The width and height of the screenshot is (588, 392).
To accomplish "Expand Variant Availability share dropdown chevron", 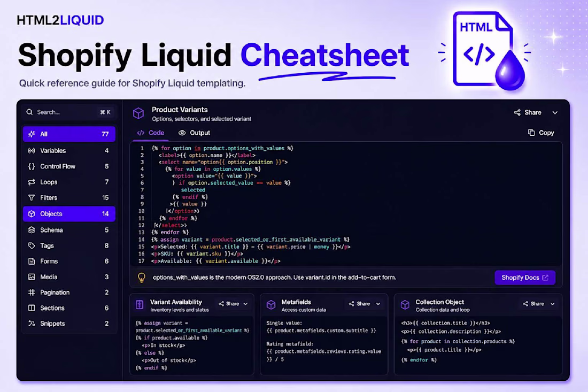I will coord(246,304).
